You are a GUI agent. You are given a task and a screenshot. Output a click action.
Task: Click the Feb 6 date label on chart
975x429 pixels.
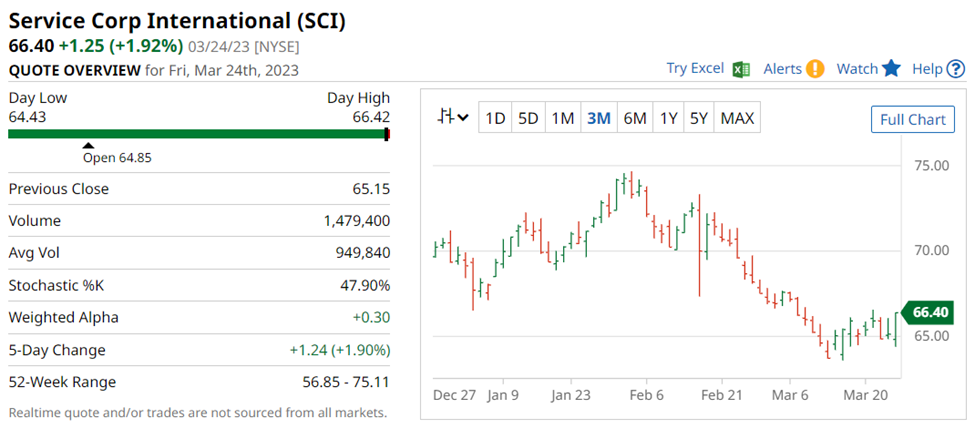coord(647,395)
